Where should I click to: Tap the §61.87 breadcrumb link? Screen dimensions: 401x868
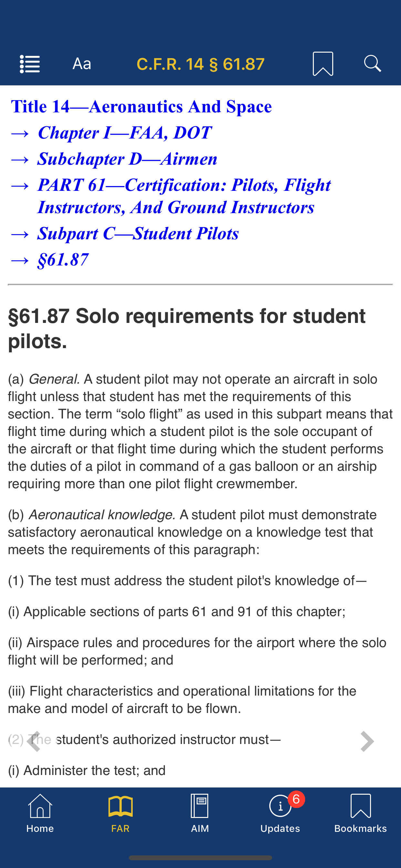point(63,260)
